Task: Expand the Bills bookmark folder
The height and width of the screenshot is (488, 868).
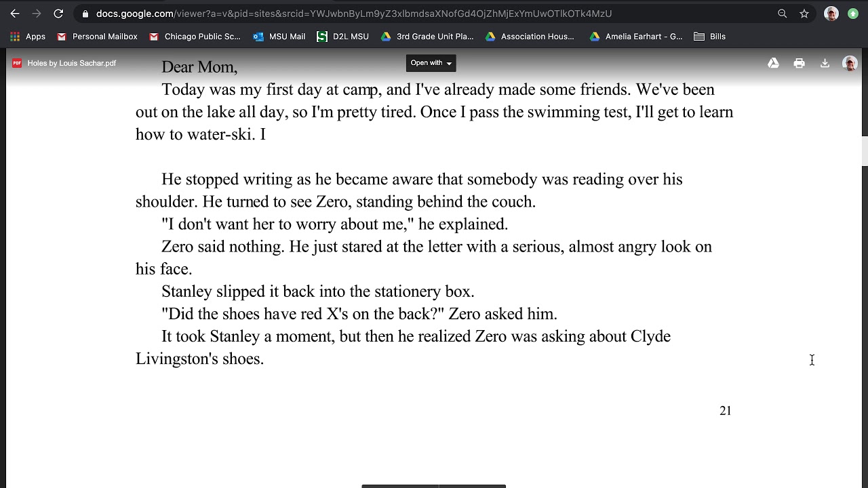Action: click(x=710, y=37)
